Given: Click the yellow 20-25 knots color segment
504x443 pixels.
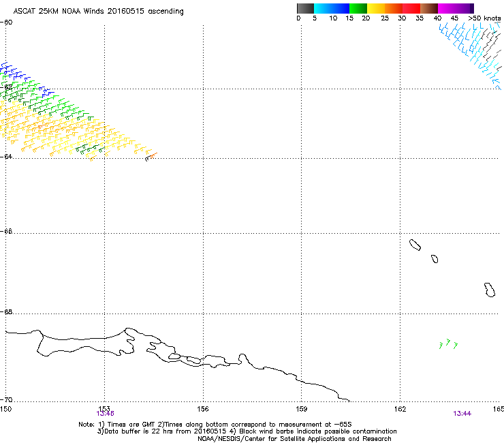Looking at the screenshot, I should pos(376,8).
